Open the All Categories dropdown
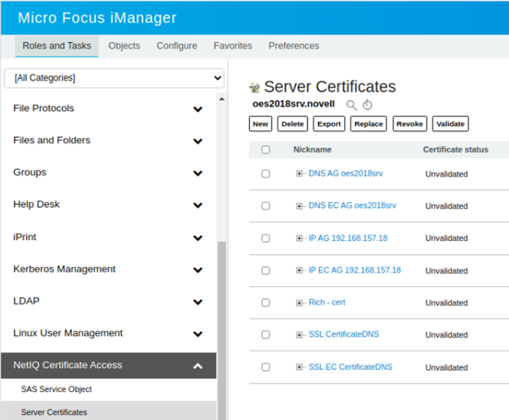The image size is (509, 420). click(114, 78)
